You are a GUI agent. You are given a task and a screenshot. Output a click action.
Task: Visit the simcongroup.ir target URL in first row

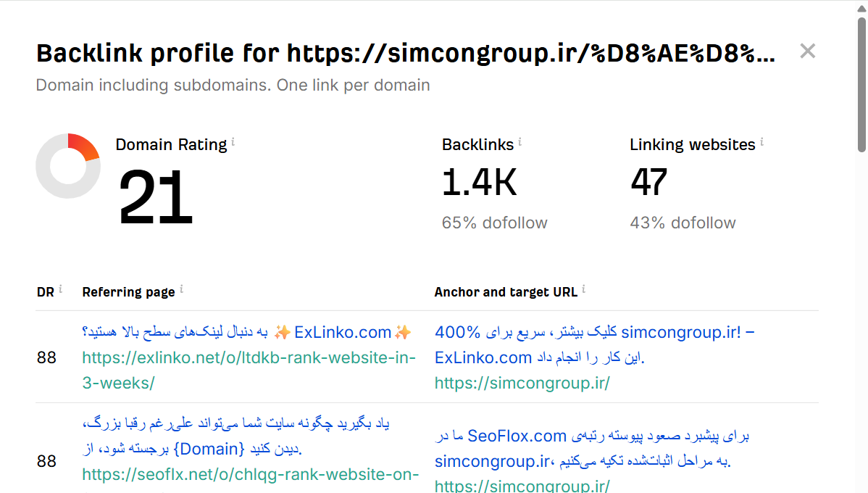522,383
